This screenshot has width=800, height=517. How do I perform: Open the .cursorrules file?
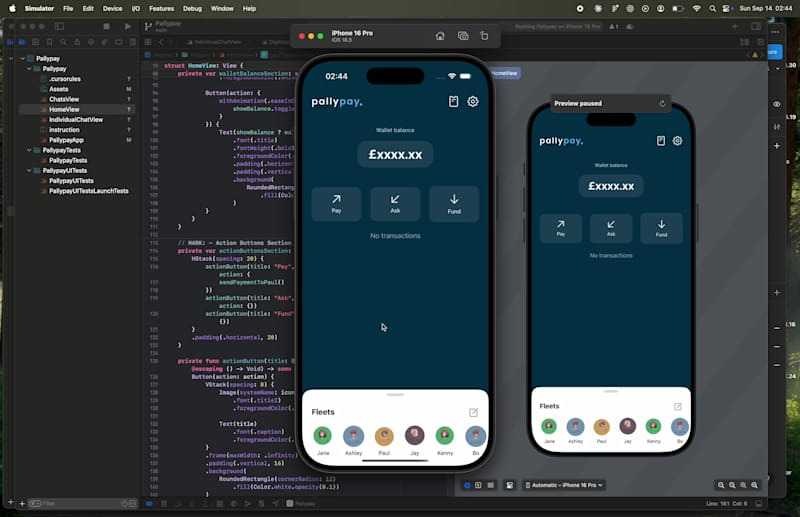click(65, 79)
